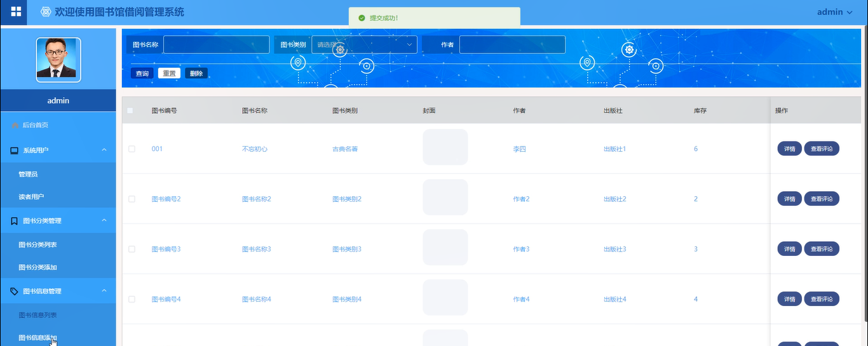This screenshot has height=346, width=868.
Task: Click cover thumbnail of 图书名称3
Action: 445,248
